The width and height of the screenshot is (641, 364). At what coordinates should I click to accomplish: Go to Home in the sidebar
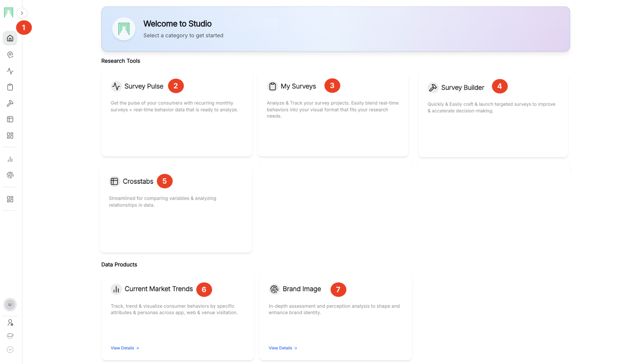coord(10,38)
